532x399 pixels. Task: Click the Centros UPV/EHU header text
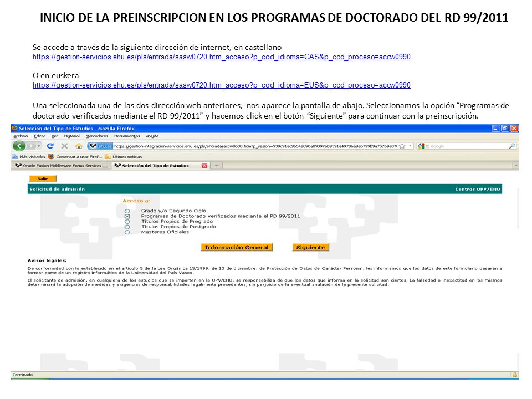point(478,189)
